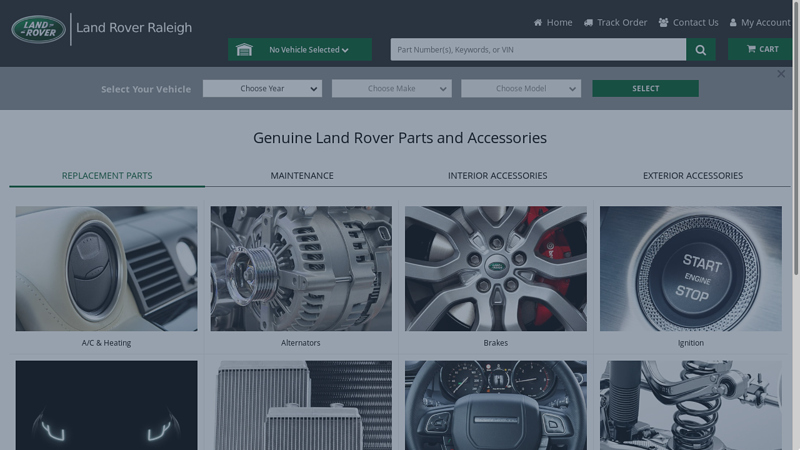The width and height of the screenshot is (800, 450).
Task: Open the Ignition Start Stop thumbnail
Action: tap(691, 268)
